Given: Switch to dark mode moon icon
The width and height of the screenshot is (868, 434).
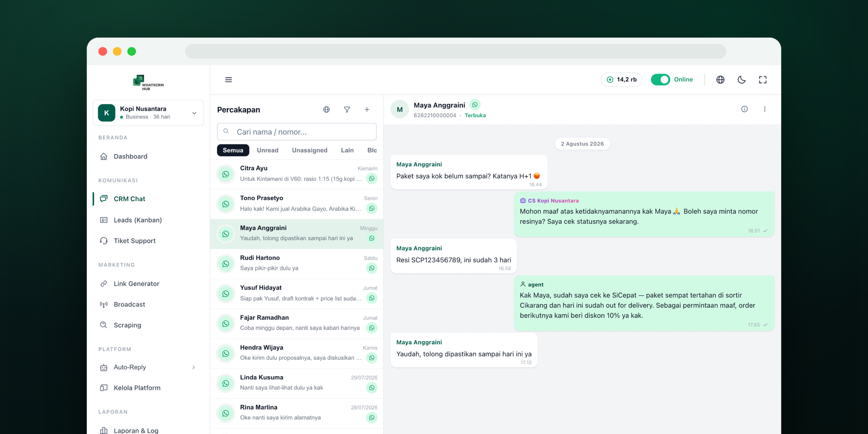Looking at the screenshot, I should tap(741, 80).
